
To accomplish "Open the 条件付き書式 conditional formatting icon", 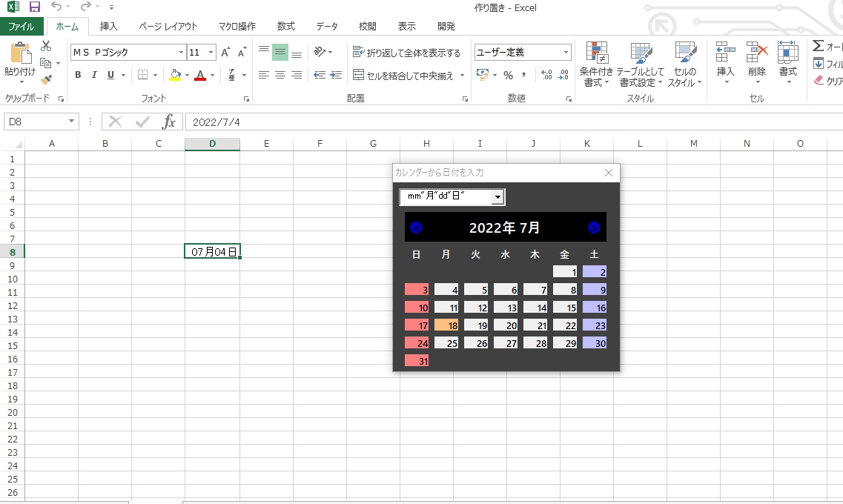I will tap(596, 64).
